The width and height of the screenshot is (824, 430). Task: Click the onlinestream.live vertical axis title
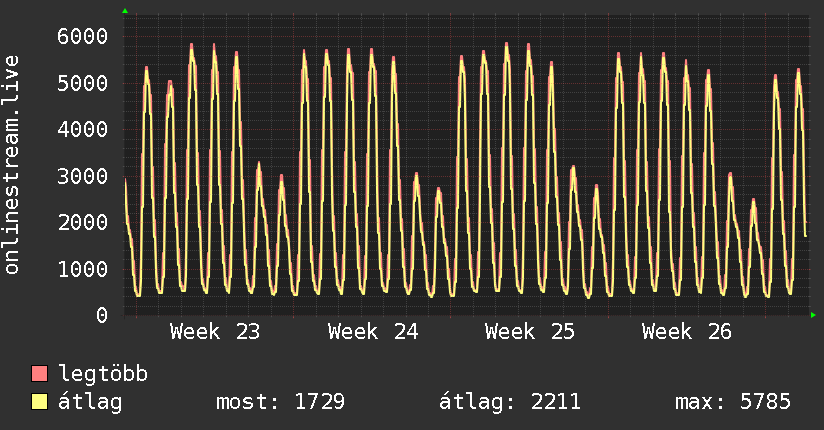12,165
